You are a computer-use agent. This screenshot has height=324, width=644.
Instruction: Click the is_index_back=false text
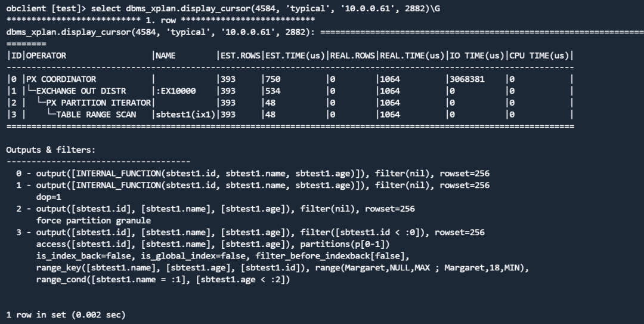pyautogui.click(x=86, y=256)
